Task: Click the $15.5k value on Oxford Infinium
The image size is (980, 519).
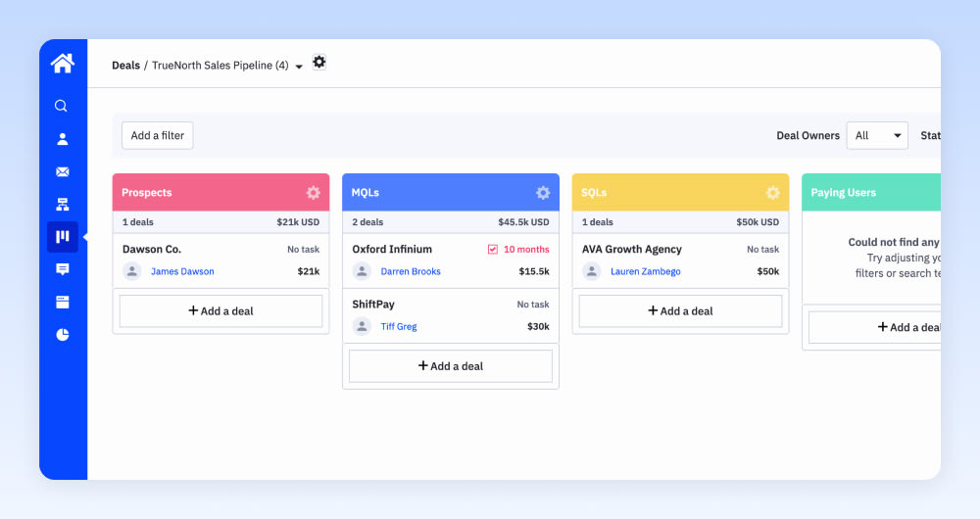Action: 534,271
